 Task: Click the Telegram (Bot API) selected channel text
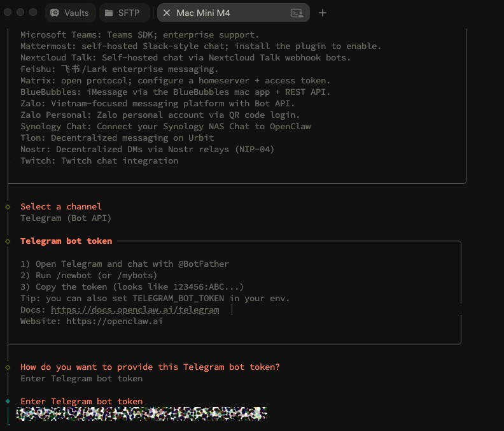click(x=66, y=218)
